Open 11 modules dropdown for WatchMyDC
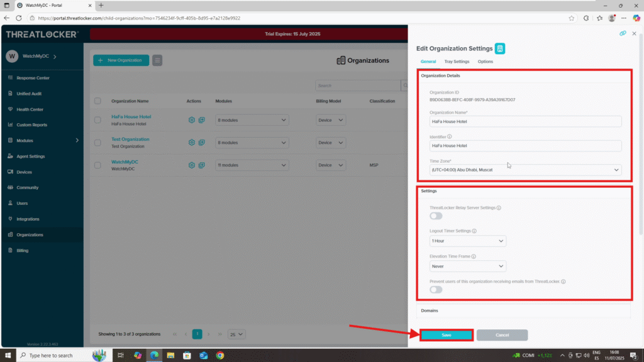 point(252,165)
